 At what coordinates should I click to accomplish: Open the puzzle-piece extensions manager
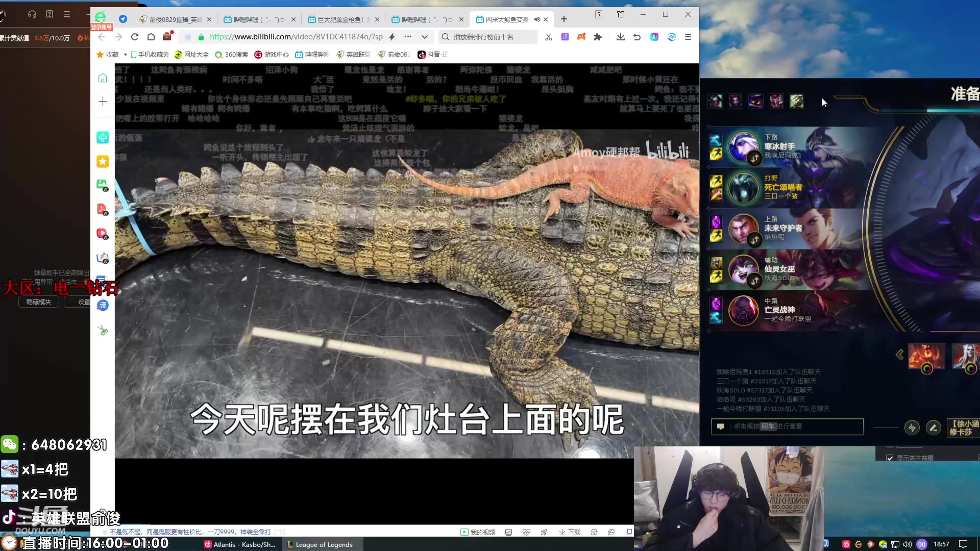598,37
